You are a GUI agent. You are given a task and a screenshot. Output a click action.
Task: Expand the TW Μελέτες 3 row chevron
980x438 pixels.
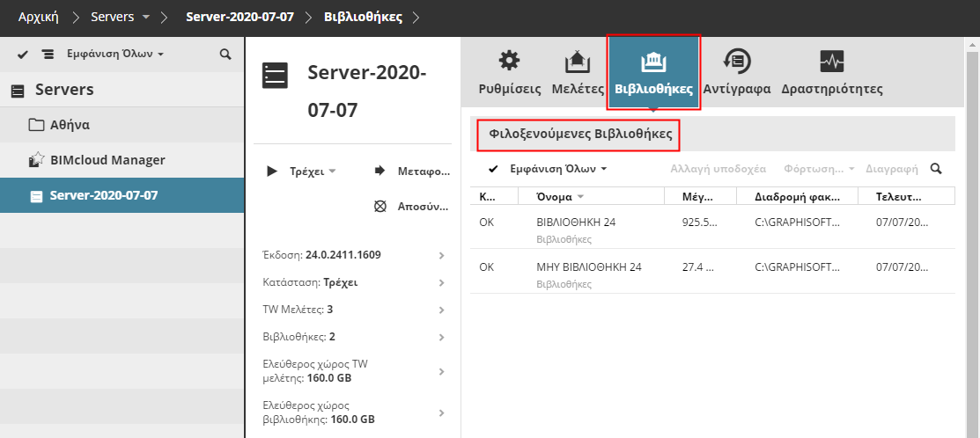click(442, 310)
